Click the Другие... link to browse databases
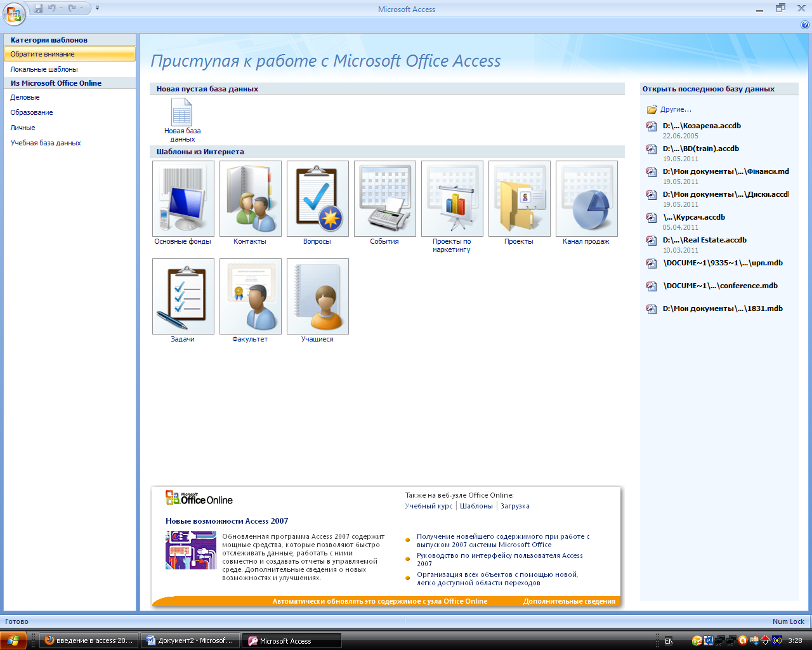 click(676, 109)
